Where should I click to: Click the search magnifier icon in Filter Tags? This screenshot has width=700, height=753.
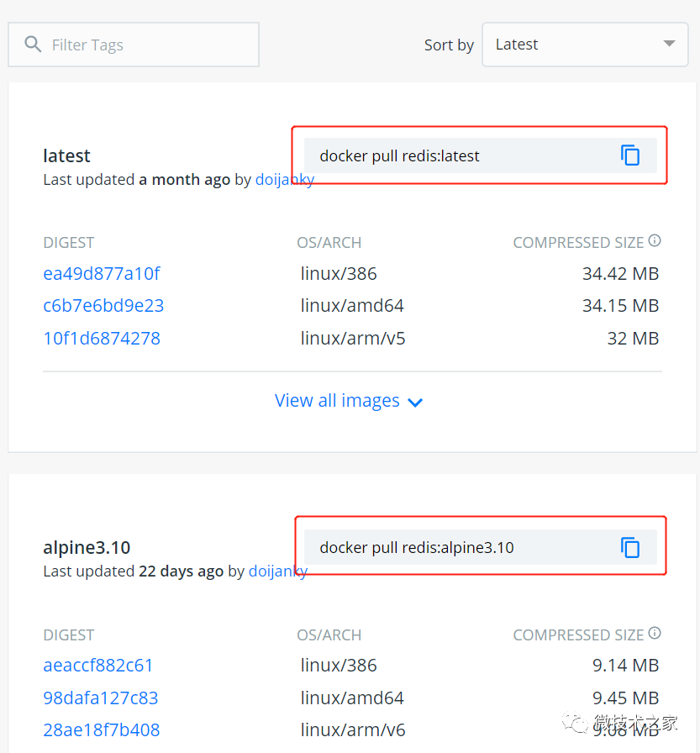click(x=33, y=45)
